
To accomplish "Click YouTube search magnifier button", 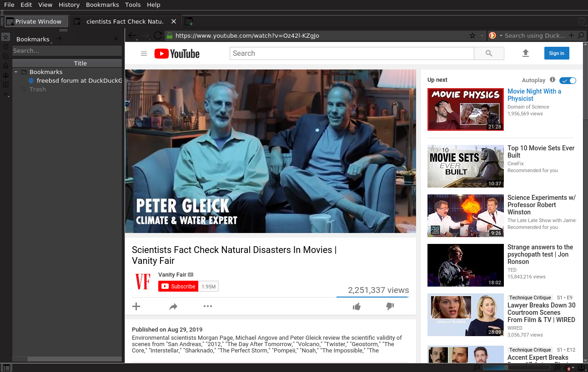I will point(489,54).
